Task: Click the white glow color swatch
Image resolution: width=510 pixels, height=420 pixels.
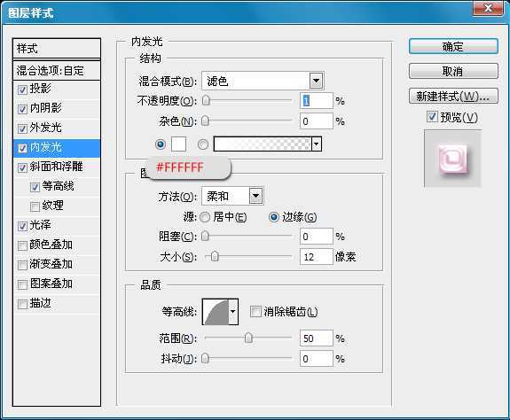Action: [x=178, y=144]
